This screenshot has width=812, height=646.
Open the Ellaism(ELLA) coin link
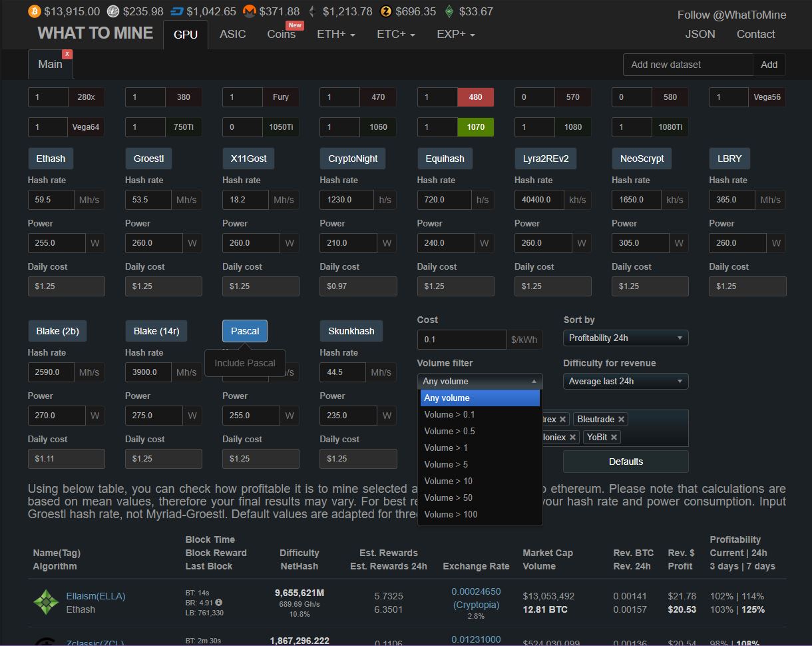click(96, 596)
